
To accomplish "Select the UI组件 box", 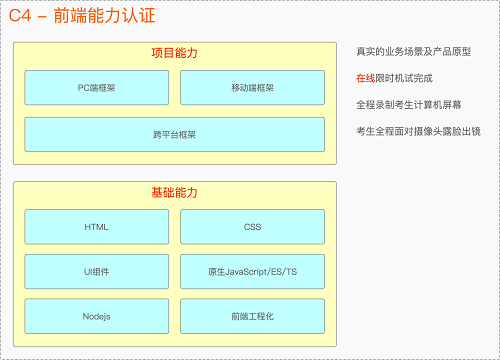I will click(x=97, y=271).
